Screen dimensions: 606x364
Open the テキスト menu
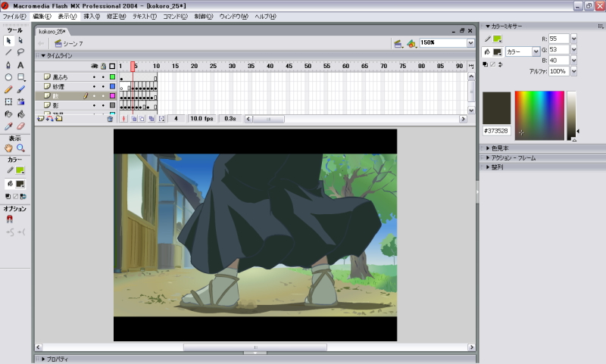click(145, 17)
